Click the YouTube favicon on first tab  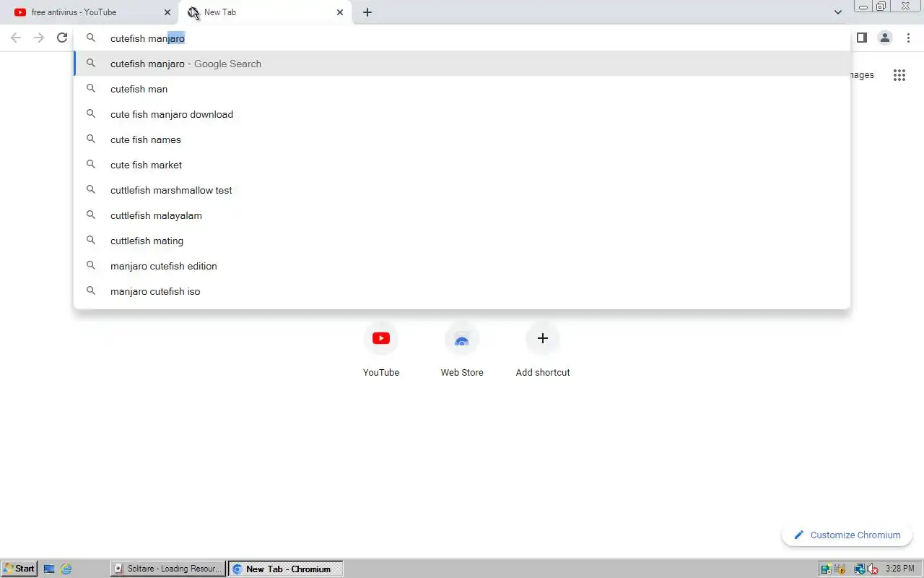coord(20,12)
